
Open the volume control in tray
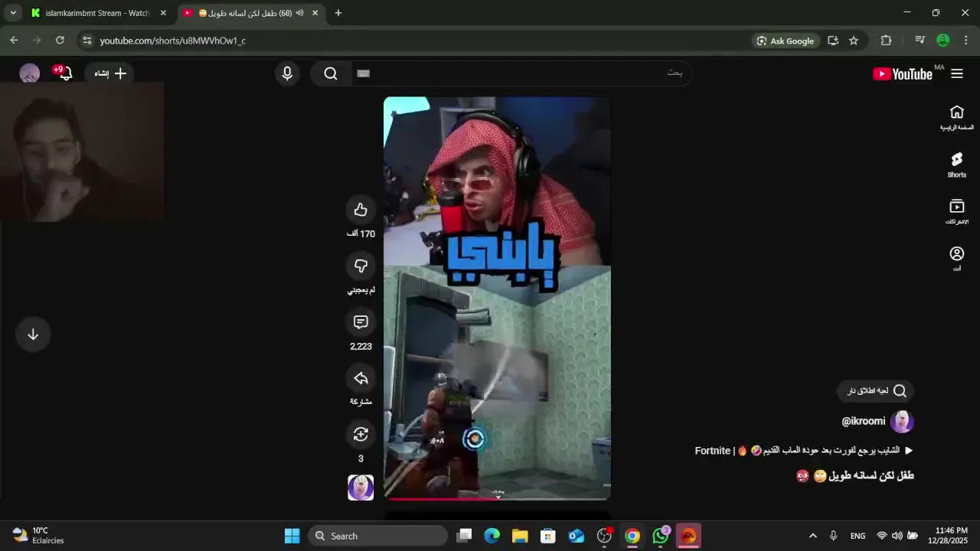[x=897, y=536]
